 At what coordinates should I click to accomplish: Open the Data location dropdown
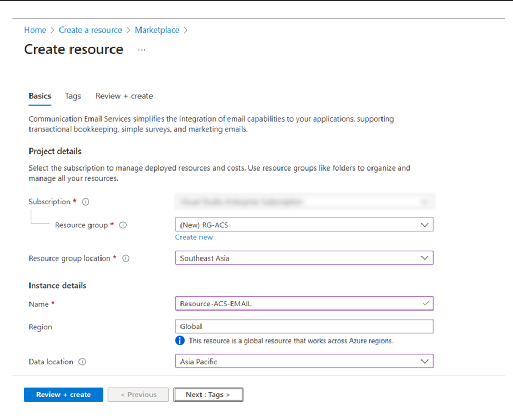pos(304,361)
